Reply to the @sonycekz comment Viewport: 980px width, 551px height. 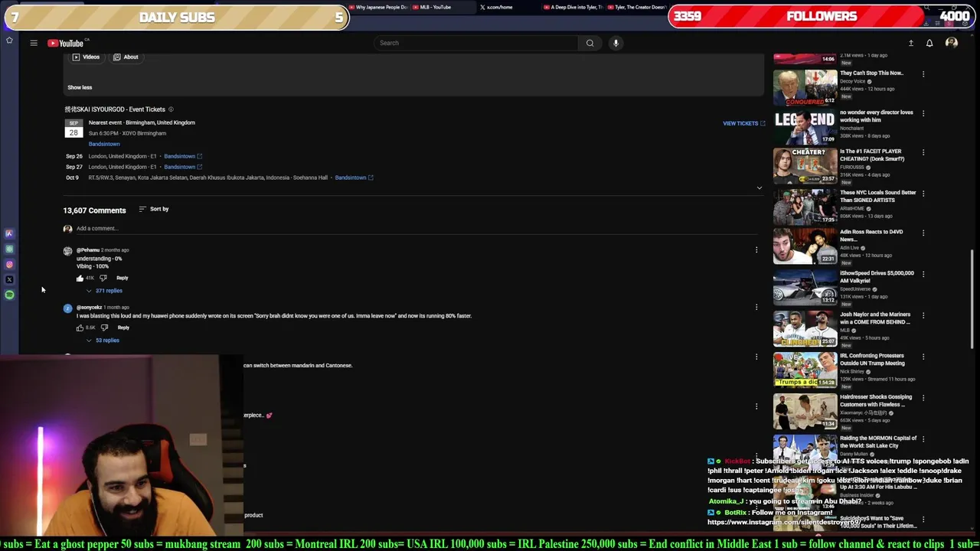tap(123, 328)
